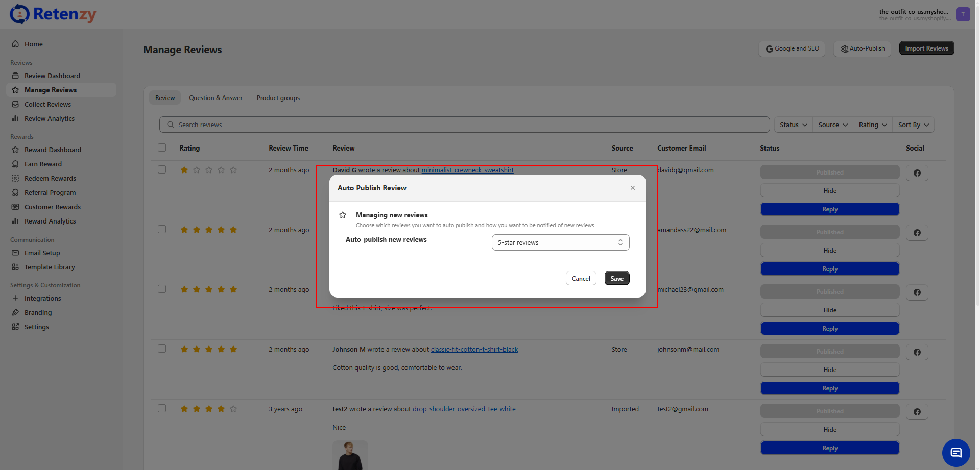The image size is (980, 470).
Task: Close the Auto Publish Review dialog
Action: pos(633,188)
